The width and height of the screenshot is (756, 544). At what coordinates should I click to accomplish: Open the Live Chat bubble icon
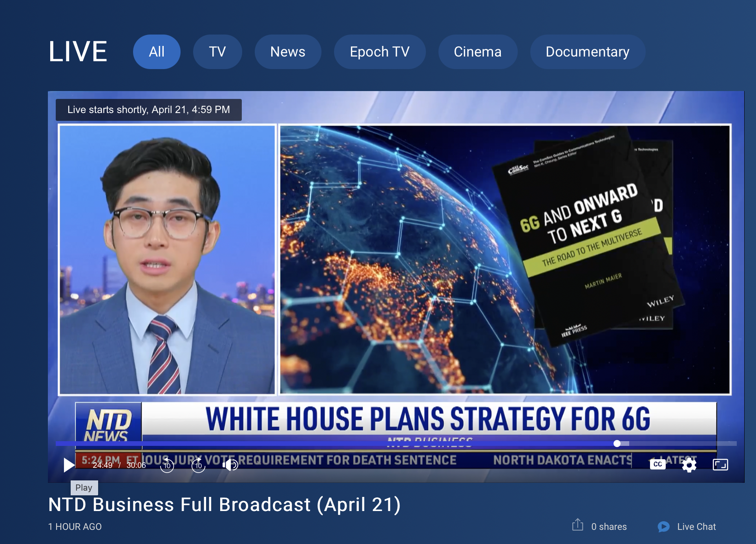point(664,527)
